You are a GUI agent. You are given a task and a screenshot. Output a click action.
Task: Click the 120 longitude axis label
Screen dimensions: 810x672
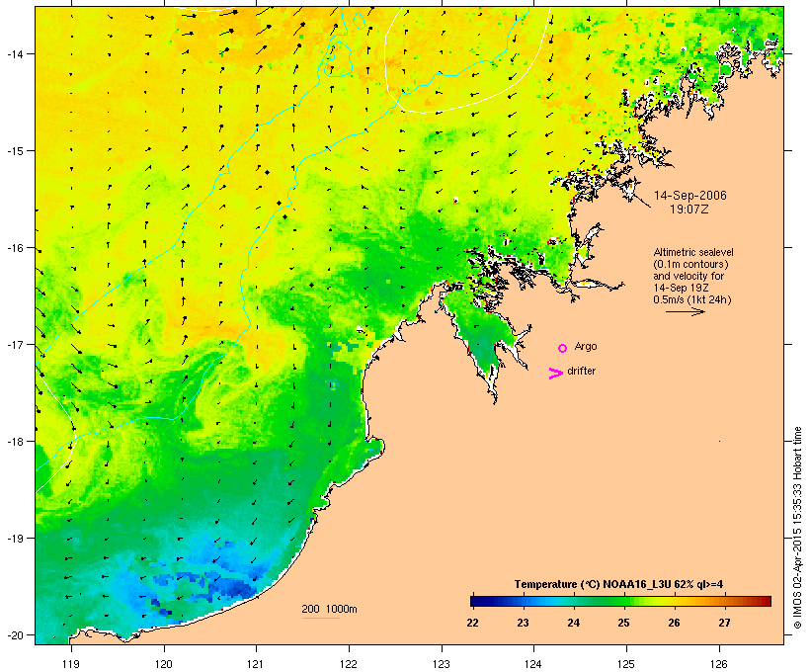(x=164, y=664)
